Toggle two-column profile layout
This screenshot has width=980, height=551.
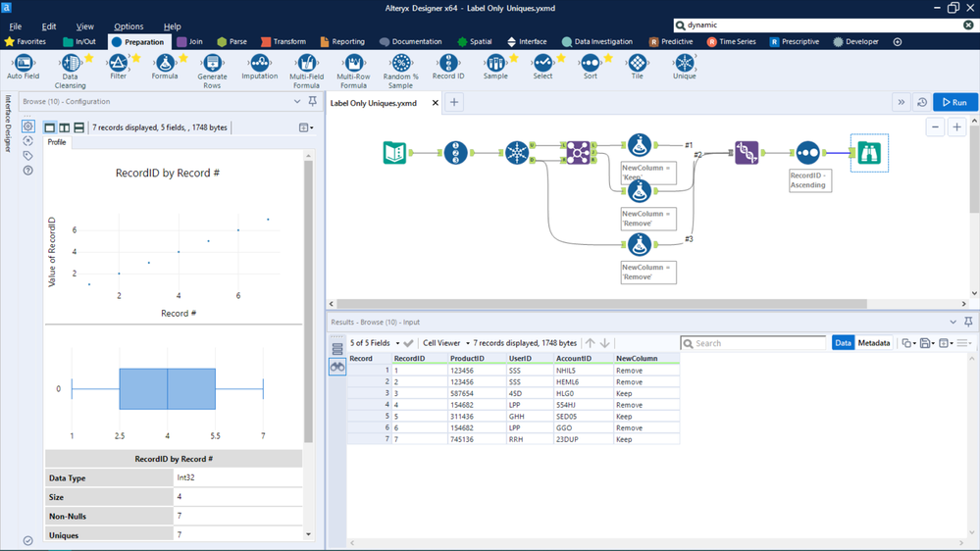[x=65, y=127]
